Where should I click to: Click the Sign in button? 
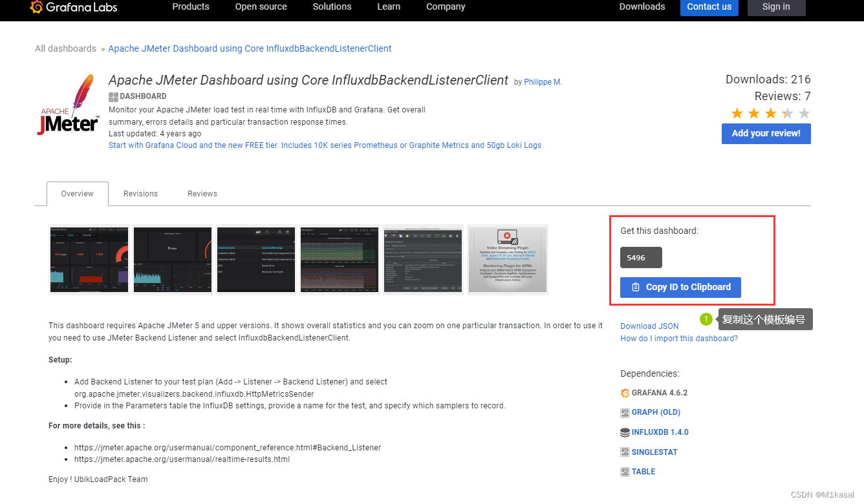coord(776,7)
